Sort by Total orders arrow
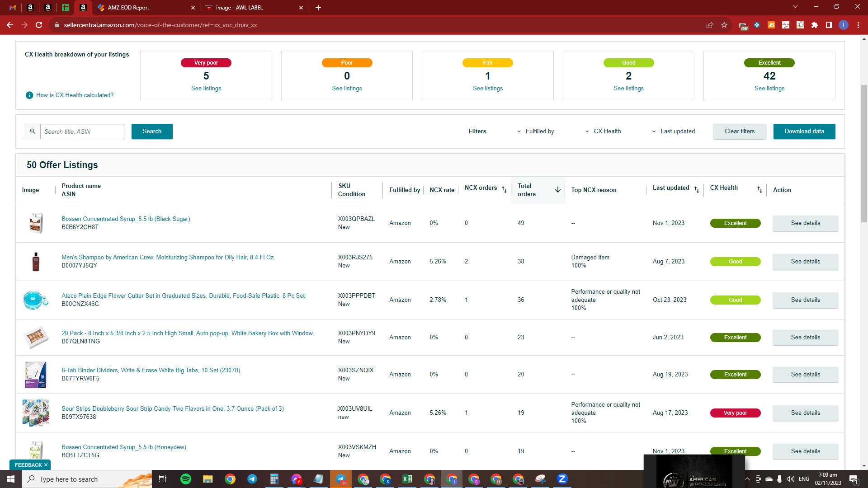Screen dimensions: 868x488 pyautogui.click(x=558, y=190)
